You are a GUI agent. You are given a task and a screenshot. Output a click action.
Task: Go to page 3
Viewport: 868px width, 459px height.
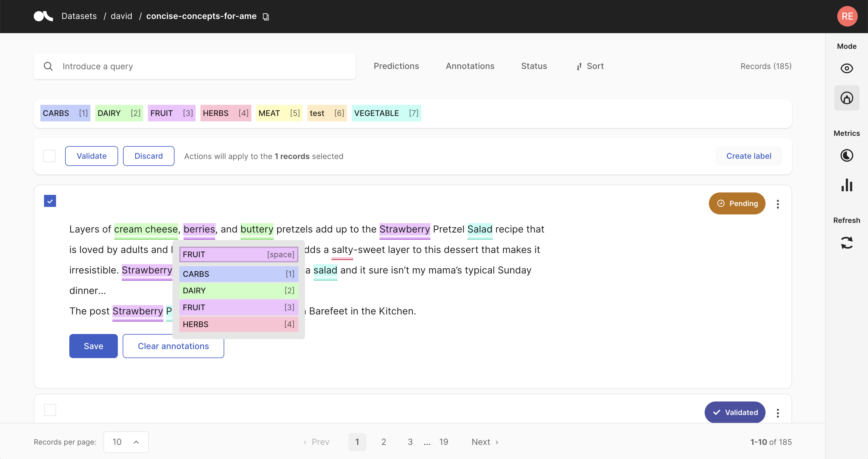point(410,442)
